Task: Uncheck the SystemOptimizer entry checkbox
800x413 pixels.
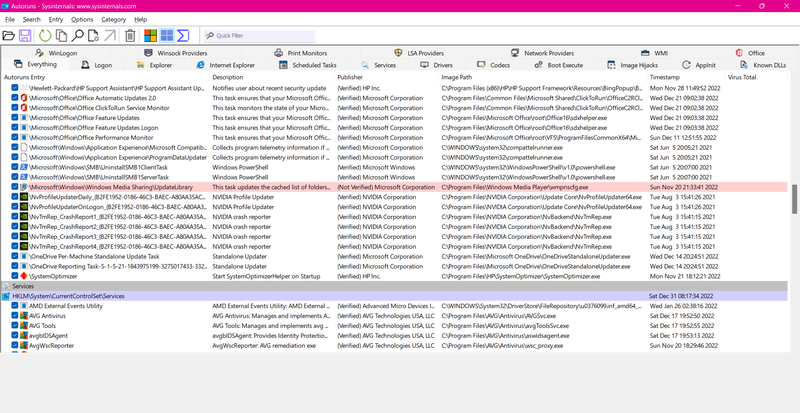Action: pyautogui.click(x=14, y=275)
